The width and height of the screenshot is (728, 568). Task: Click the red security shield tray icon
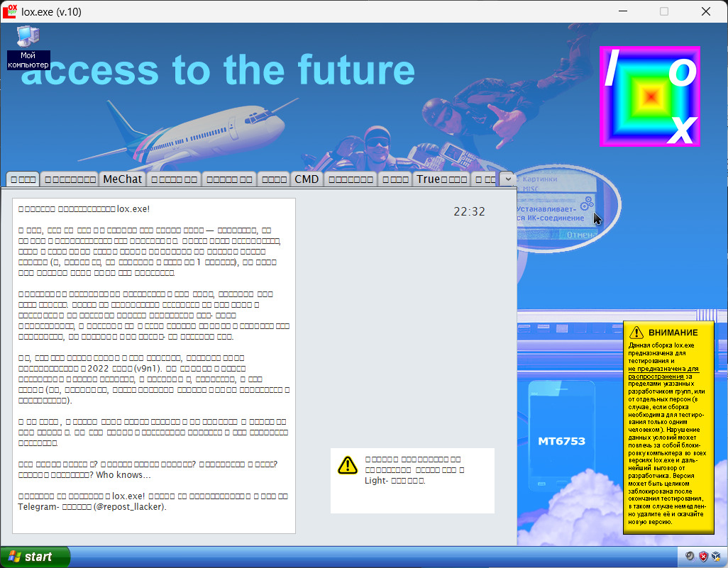click(703, 557)
